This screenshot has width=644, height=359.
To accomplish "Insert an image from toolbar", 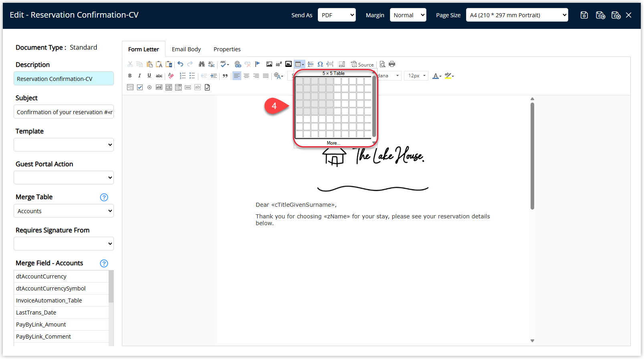I will click(269, 64).
